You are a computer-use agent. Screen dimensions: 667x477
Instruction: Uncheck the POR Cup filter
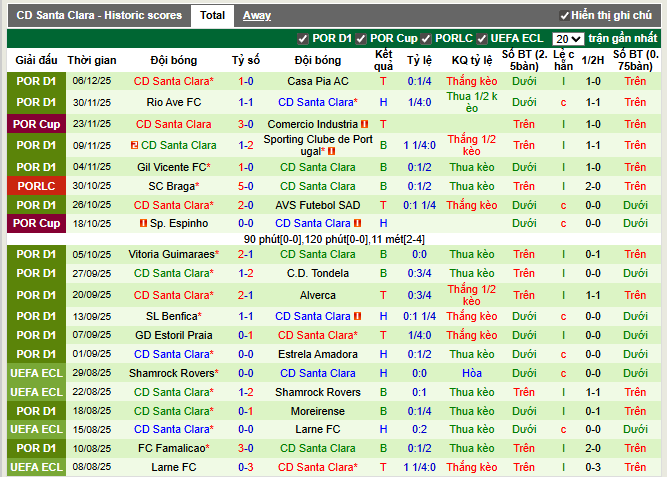[361, 39]
